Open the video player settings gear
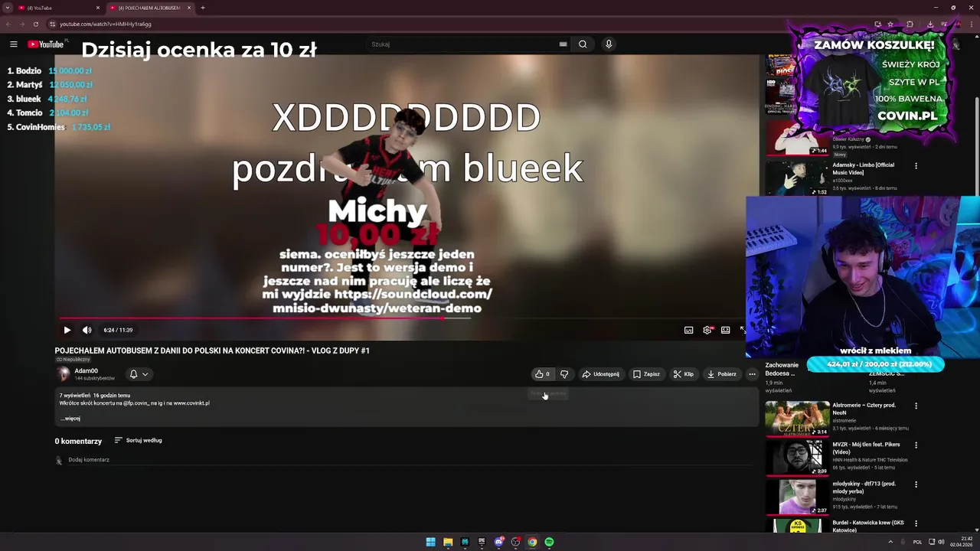Screen dimensions: 980x551 (x=707, y=330)
